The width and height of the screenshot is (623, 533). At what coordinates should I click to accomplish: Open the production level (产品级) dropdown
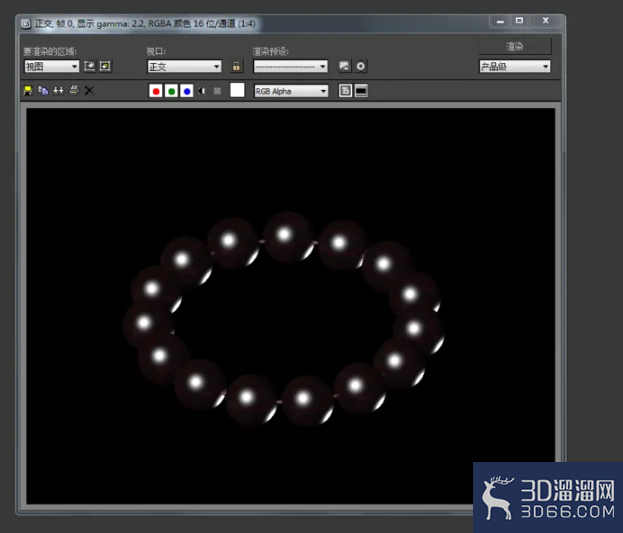[515, 66]
